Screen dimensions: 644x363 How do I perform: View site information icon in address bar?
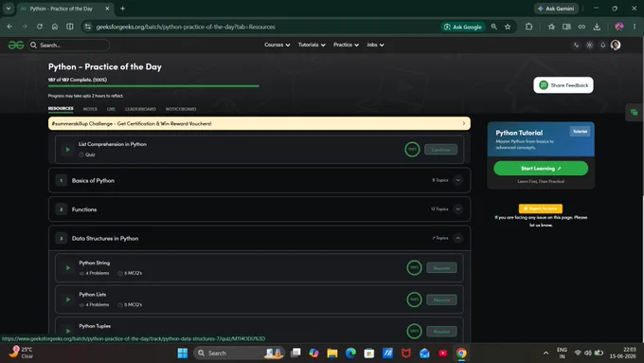tap(87, 27)
